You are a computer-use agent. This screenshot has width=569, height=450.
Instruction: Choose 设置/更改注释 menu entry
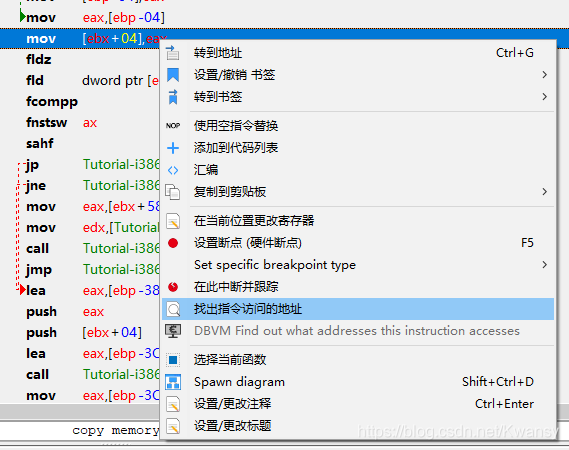click(x=358, y=404)
